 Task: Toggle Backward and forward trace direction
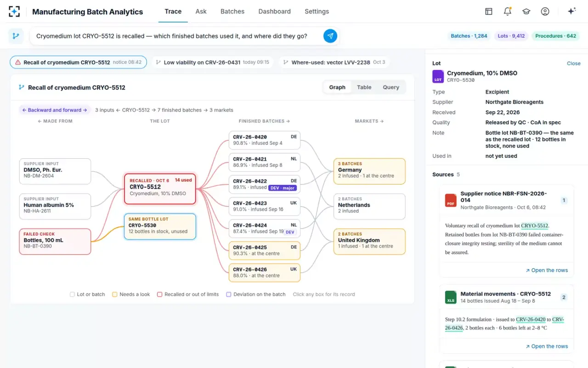(x=55, y=110)
